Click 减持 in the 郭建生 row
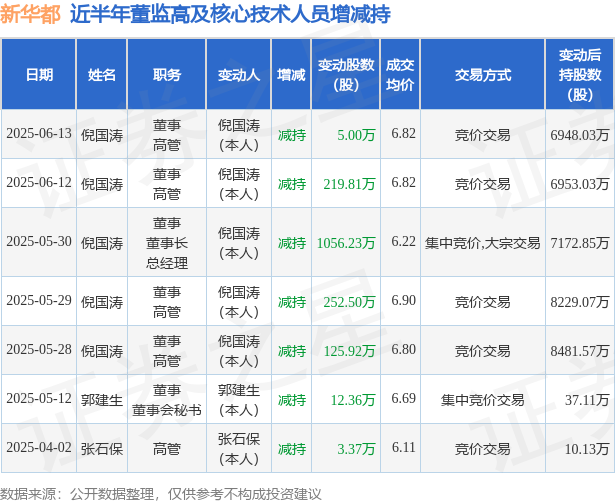Screen dimensions: 615x503 (x=292, y=400)
